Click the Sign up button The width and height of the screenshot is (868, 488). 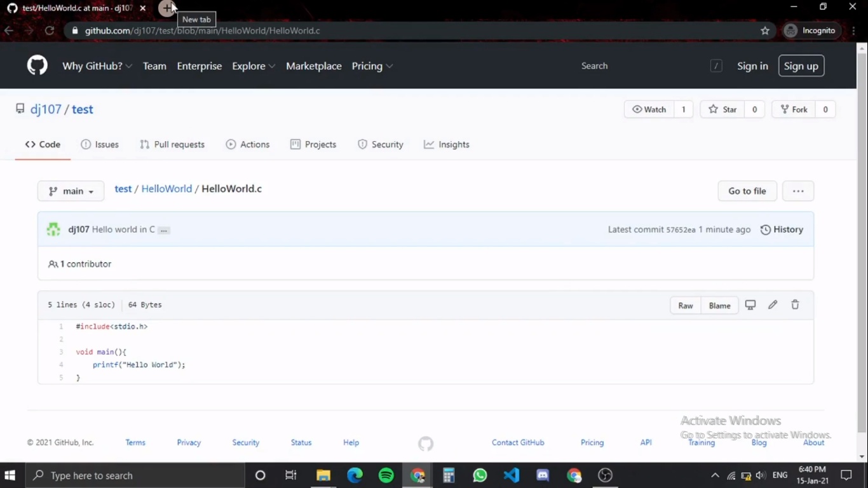801,66
